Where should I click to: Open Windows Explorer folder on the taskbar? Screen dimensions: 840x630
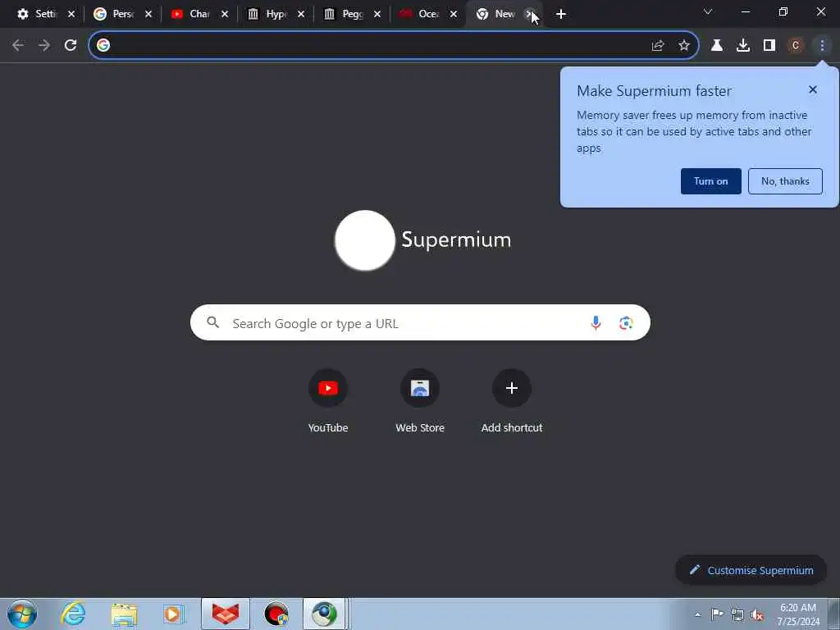pyautogui.click(x=125, y=614)
